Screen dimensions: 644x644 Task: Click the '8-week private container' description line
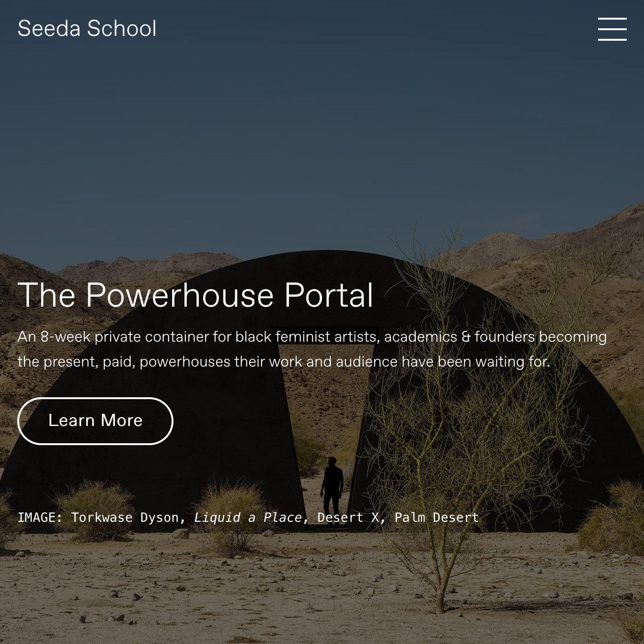click(x=312, y=337)
